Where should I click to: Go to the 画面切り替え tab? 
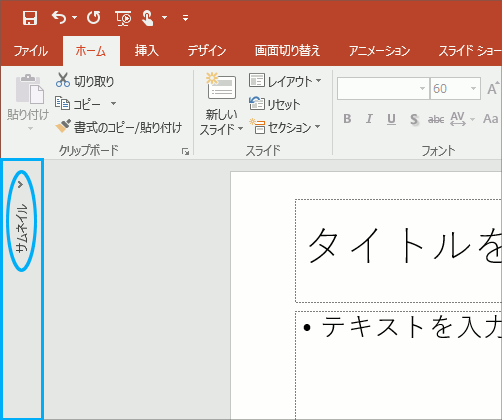click(287, 51)
